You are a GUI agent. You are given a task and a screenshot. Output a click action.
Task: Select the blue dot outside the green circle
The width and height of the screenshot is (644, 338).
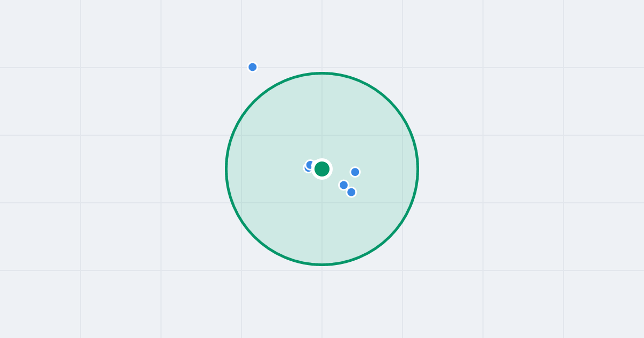253,67
